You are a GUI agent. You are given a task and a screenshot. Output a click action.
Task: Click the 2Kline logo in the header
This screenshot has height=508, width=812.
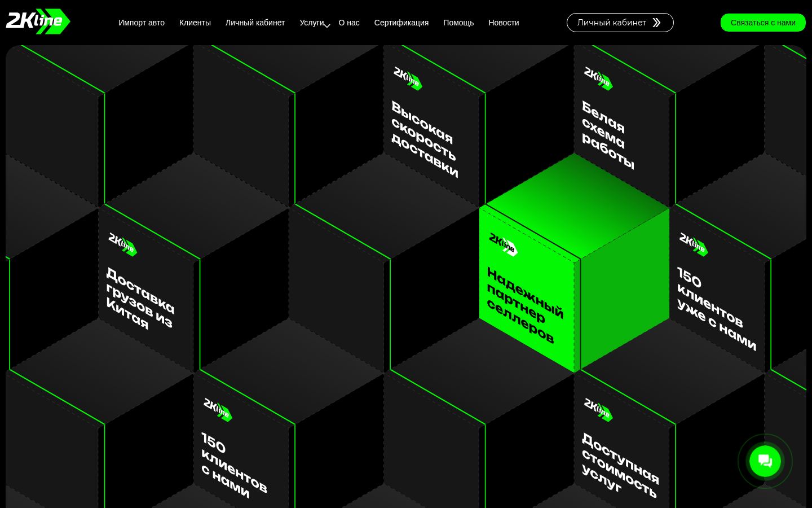click(x=38, y=21)
